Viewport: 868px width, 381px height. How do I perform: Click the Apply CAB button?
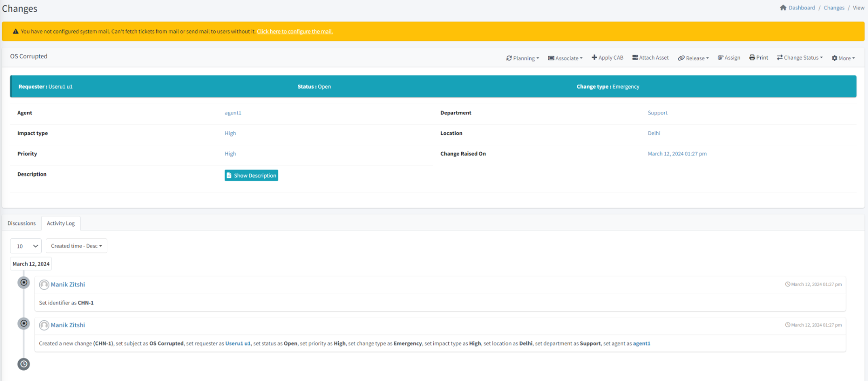pos(607,57)
